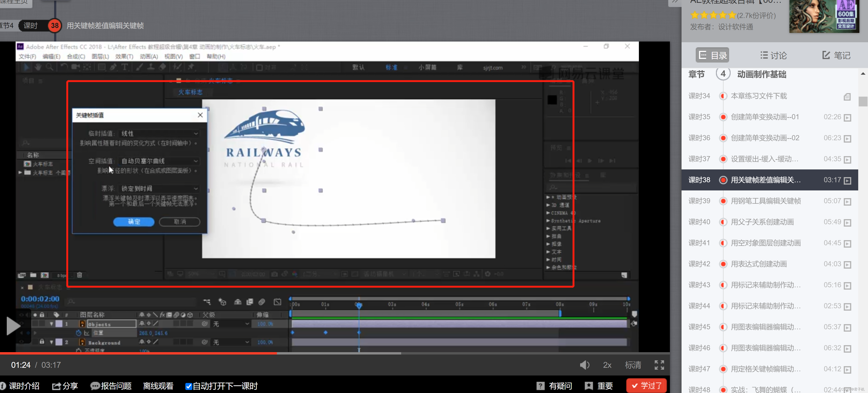
Task: Click the question mark 有疑问 icon
Action: click(541, 386)
